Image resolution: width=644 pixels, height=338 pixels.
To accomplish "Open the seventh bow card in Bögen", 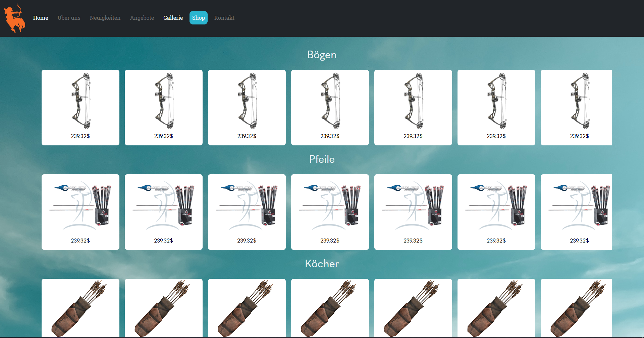I will coord(576,108).
